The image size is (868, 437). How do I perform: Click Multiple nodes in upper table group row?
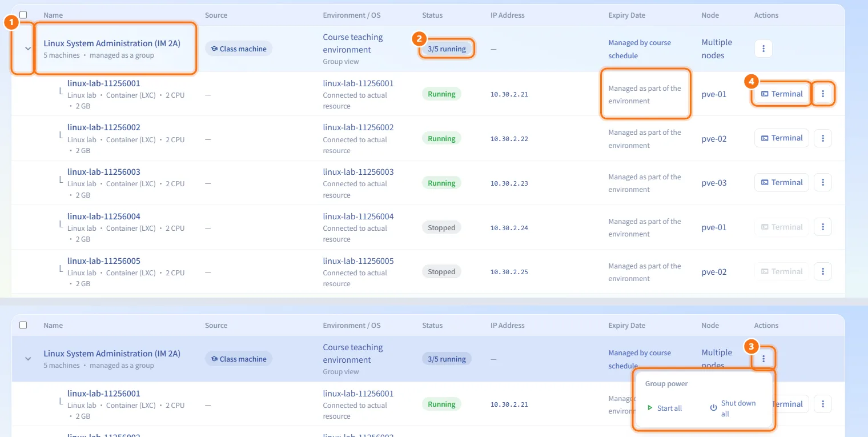717,49
